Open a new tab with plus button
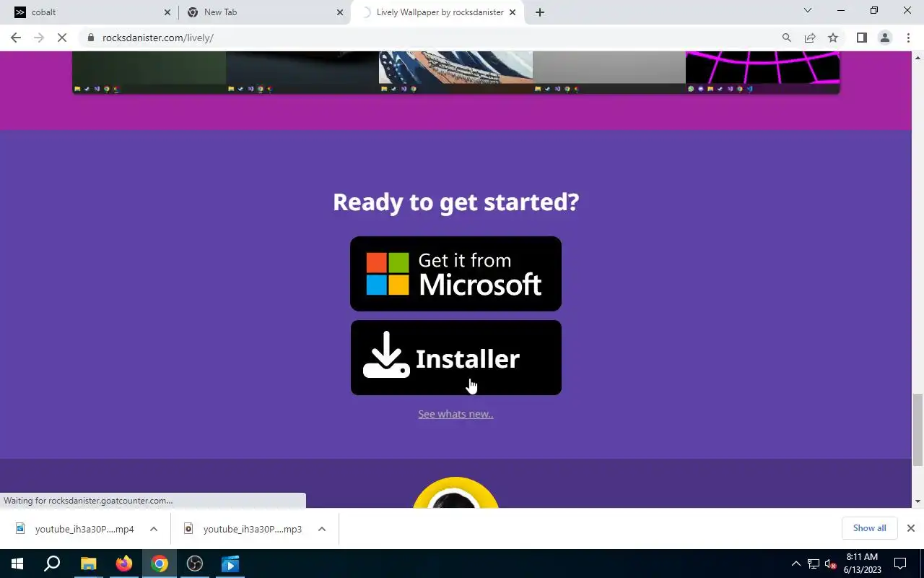This screenshot has width=924, height=578. 540,12
